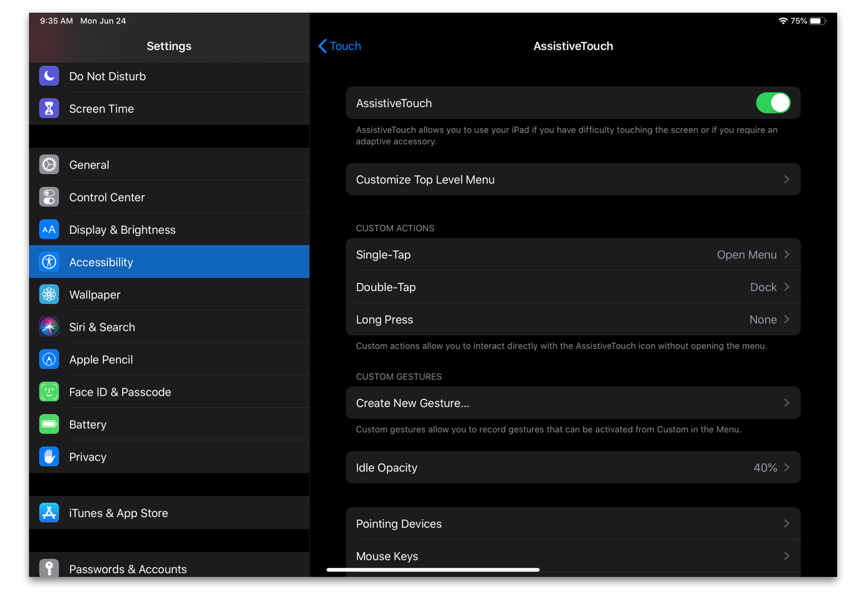Tap the Wallpaper flower icon
868x592 pixels.
49,295
